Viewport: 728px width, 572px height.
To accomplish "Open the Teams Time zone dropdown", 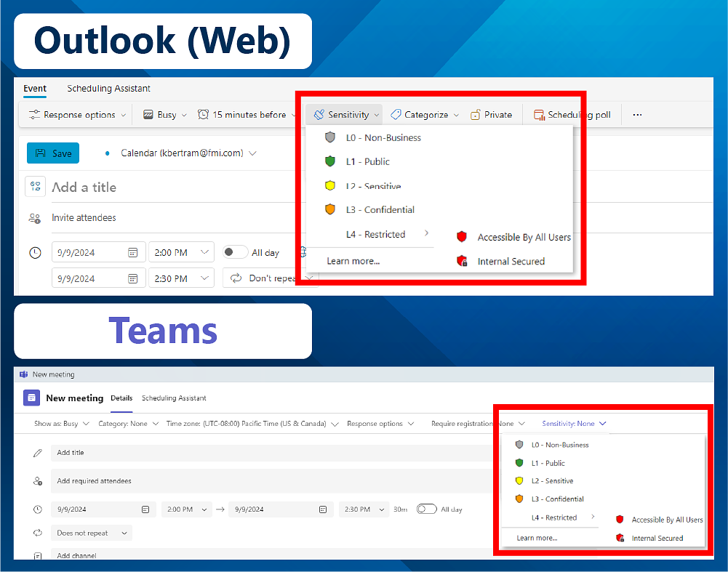I will click(252, 424).
